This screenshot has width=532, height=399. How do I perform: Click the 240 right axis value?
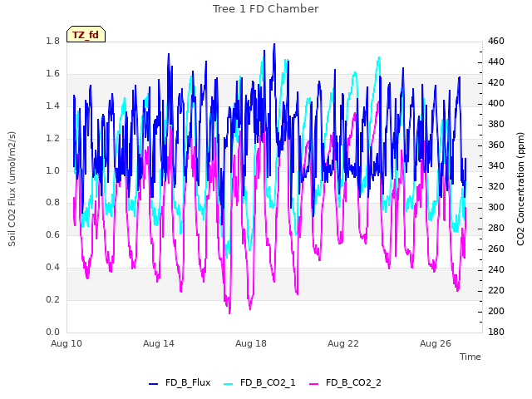(x=496, y=269)
